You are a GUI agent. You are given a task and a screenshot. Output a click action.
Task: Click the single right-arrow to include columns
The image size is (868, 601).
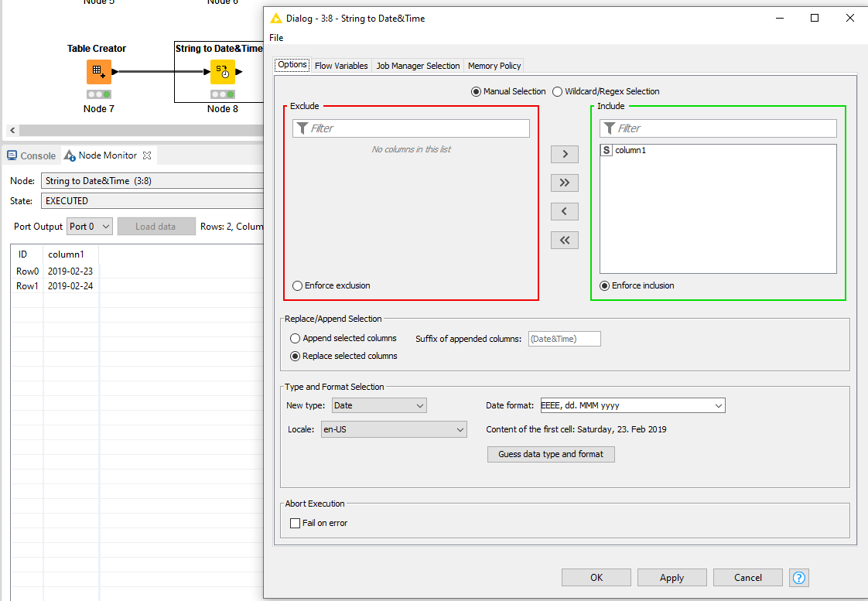[564, 154]
